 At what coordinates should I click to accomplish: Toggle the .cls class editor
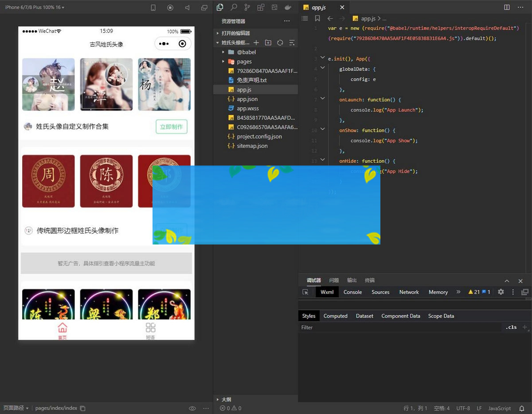(511, 327)
